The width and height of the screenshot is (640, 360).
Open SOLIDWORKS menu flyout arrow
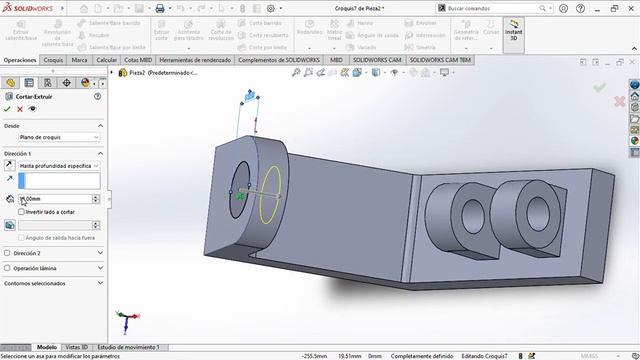62,8
